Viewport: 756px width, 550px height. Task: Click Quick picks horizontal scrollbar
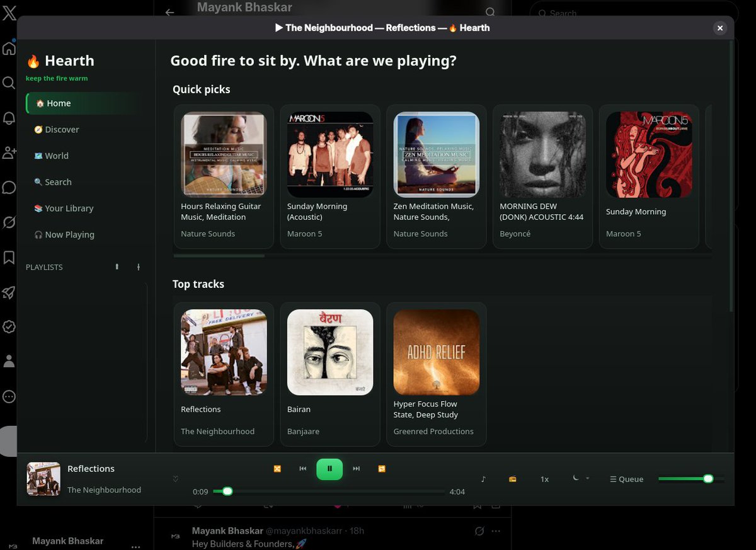click(219, 256)
